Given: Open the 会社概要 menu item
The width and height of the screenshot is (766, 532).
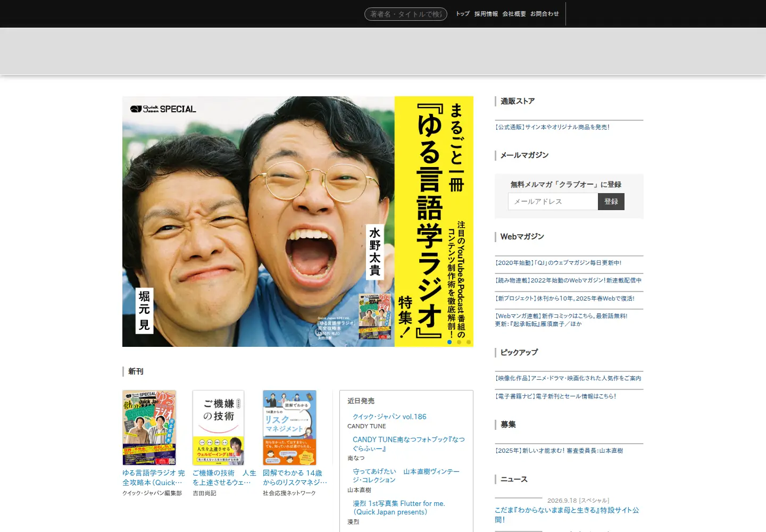Looking at the screenshot, I should pyautogui.click(x=514, y=14).
